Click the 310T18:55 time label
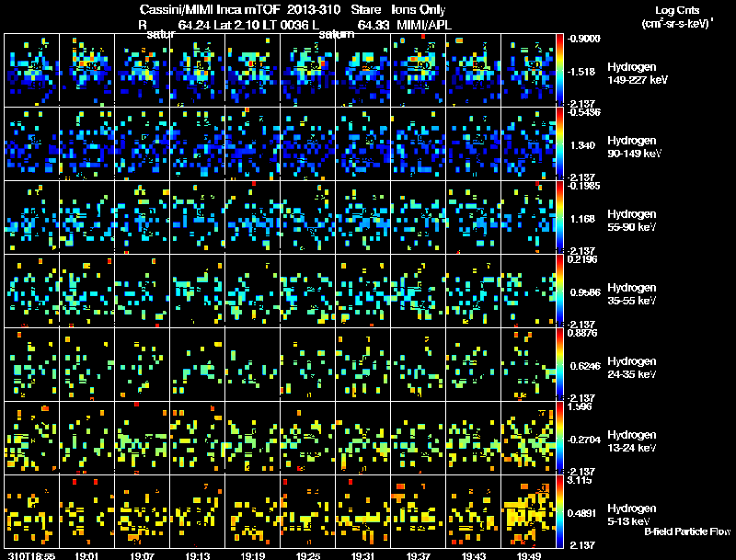736x560 pixels. tap(31, 555)
